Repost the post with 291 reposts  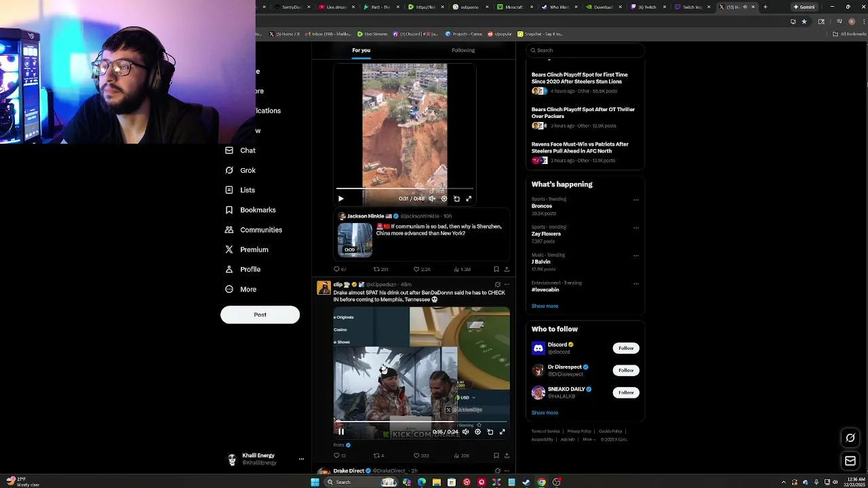pyautogui.click(x=380, y=269)
